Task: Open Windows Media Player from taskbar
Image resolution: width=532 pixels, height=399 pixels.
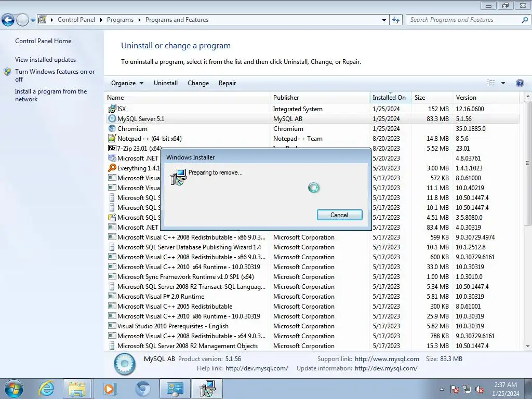Action: [109, 389]
